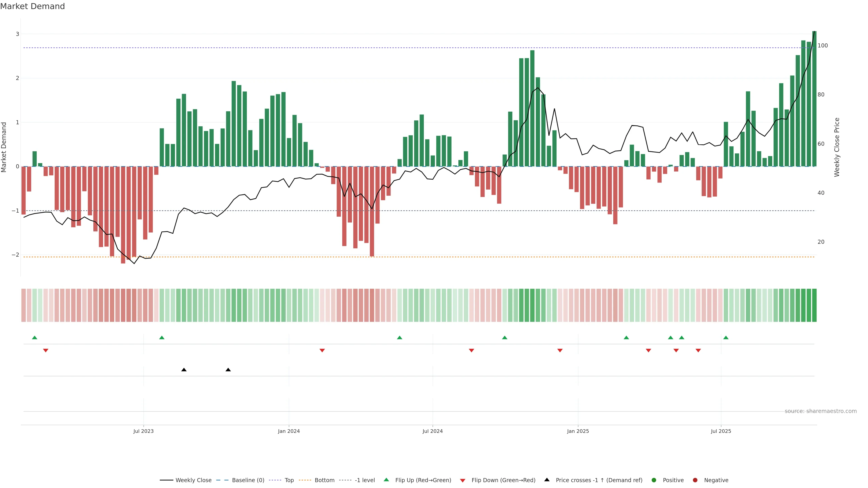Click the second black price-cross triangle marker
This screenshot has width=868, height=488.
(228, 369)
